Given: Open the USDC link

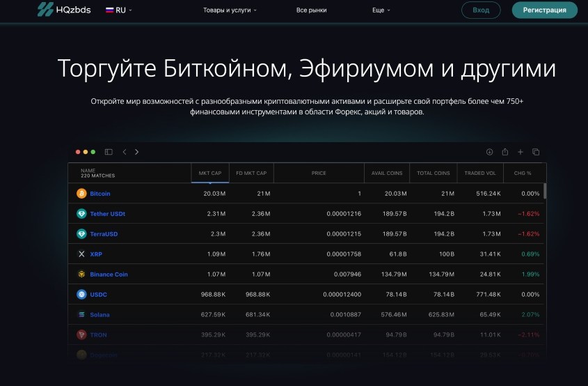Looking at the screenshot, I should click(x=98, y=295).
